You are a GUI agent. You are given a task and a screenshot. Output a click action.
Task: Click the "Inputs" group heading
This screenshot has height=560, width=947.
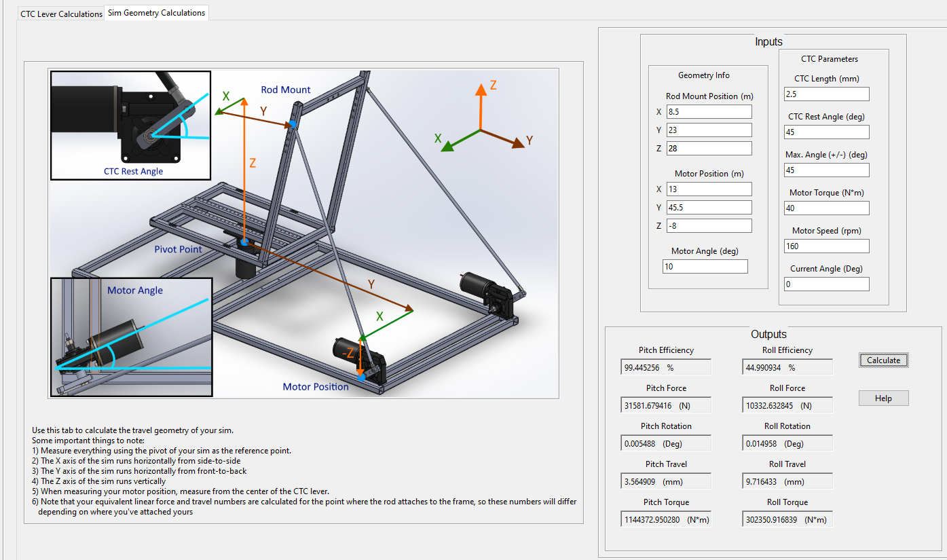[x=768, y=42]
